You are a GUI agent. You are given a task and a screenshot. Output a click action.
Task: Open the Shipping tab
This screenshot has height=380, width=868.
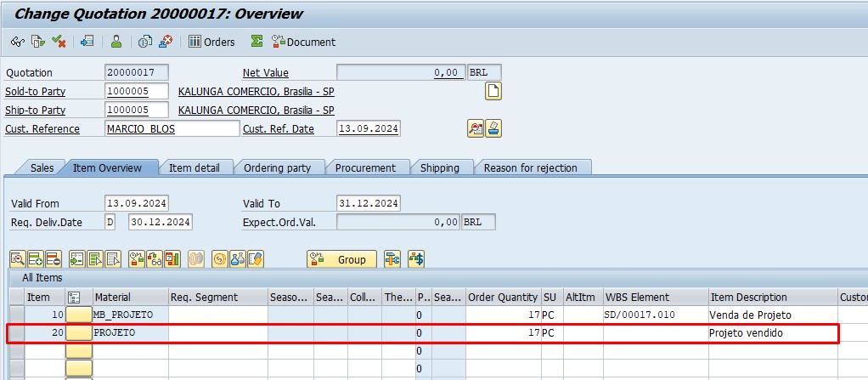(x=440, y=167)
